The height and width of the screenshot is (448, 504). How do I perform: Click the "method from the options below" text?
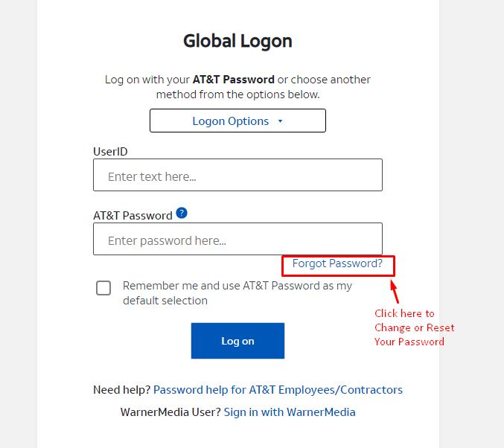tap(237, 95)
